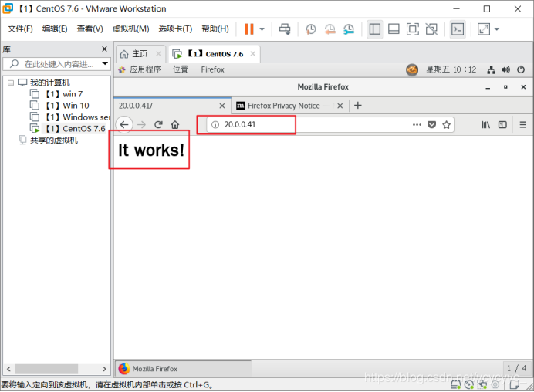
Task: Click the orange Pause virtual machine button
Action: (x=248, y=29)
